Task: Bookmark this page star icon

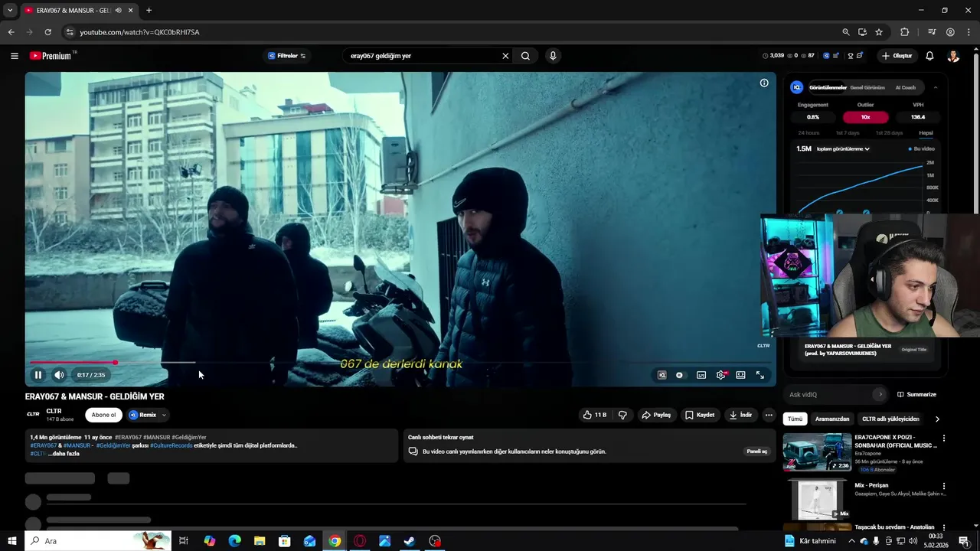Action: [879, 32]
